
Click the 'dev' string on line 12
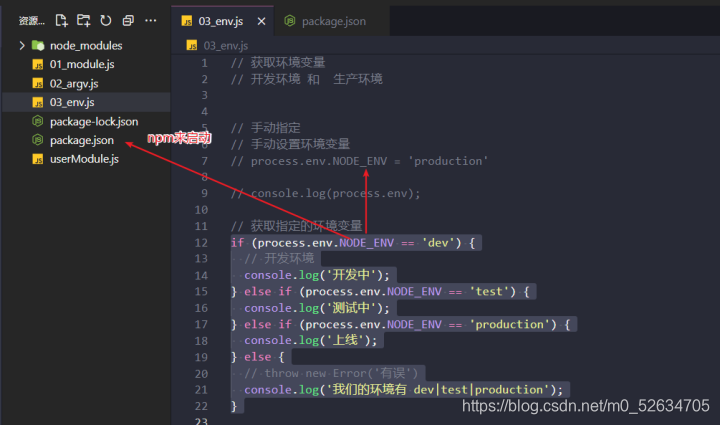[438, 242]
